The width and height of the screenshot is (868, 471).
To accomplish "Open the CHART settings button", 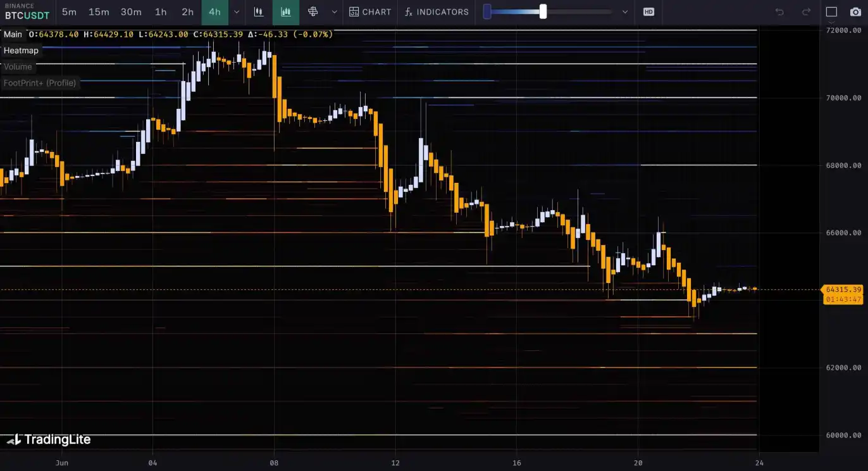I will pyautogui.click(x=370, y=12).
